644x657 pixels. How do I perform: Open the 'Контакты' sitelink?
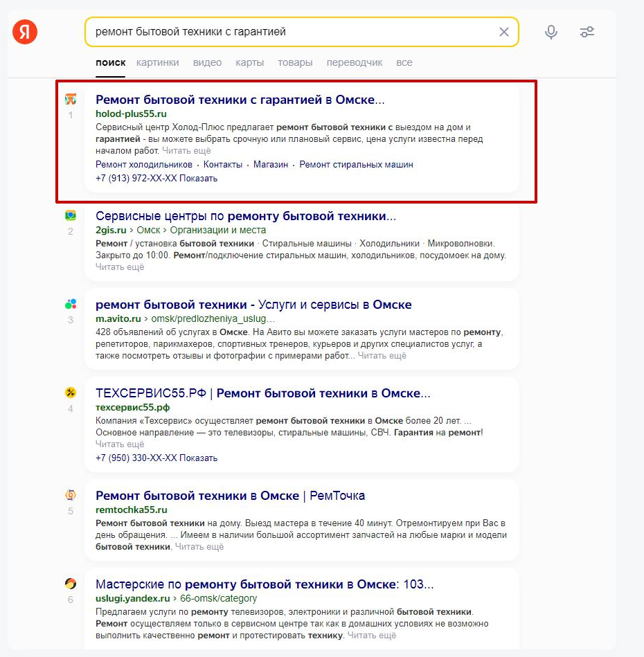(223, 165)
